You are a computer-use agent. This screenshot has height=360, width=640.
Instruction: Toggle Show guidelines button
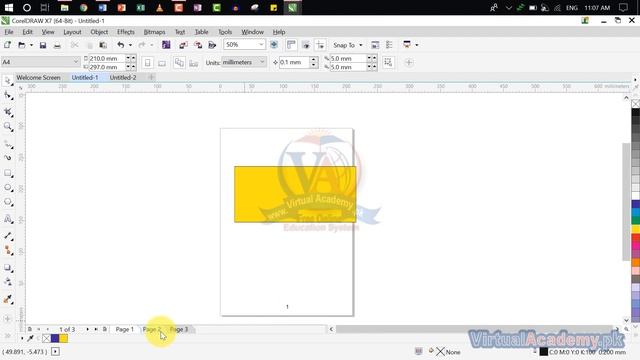point(320,45)
